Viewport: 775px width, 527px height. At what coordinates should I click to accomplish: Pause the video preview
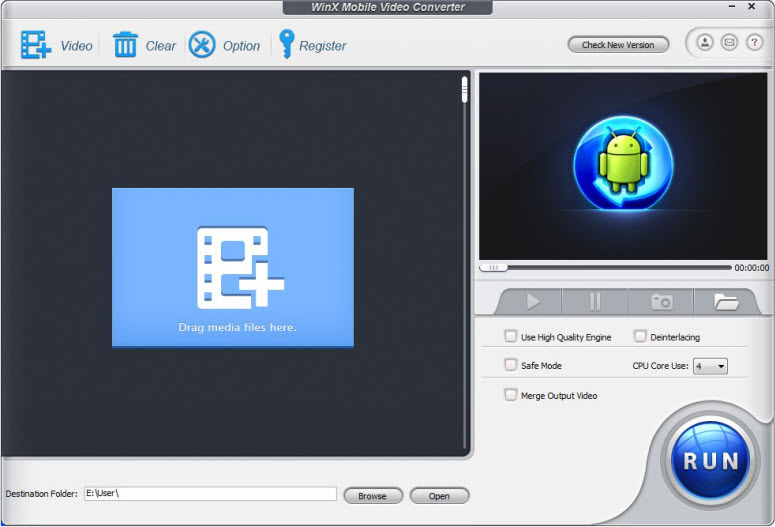tap(595, 301)
